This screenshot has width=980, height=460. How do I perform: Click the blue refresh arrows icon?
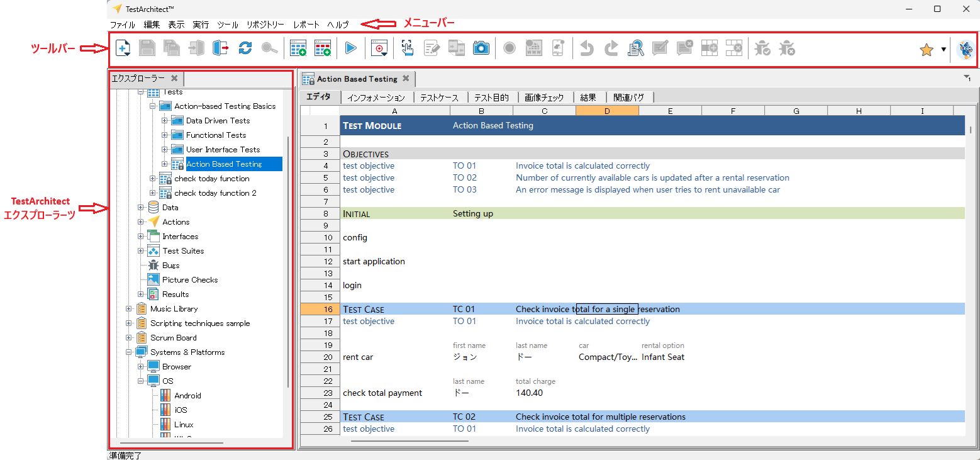(x=245, y=48)
